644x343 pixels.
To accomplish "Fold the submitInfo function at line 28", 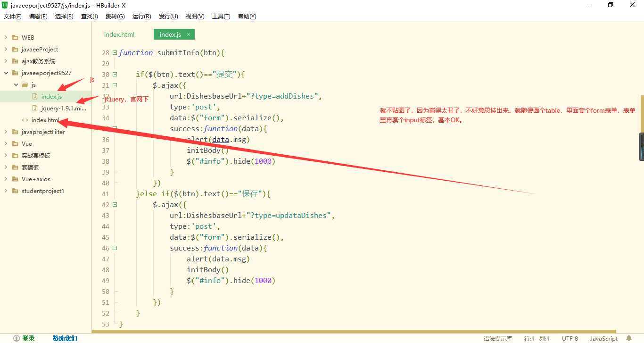I will [115, 53].
